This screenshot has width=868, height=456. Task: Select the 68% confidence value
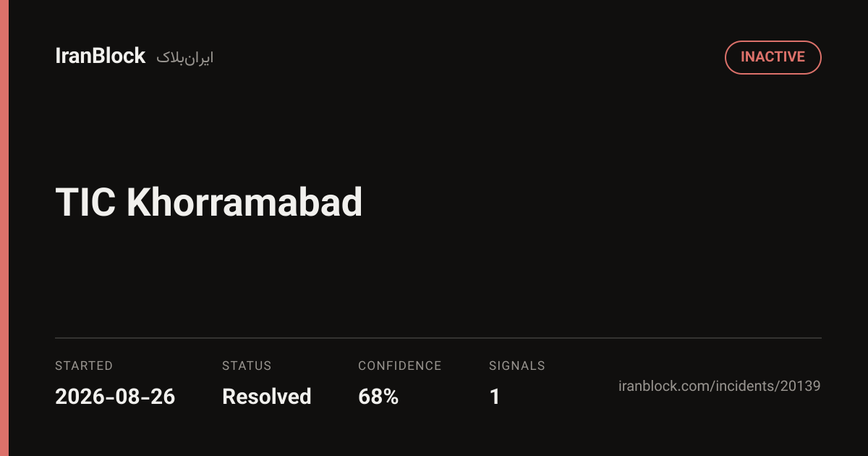pyautogui.click(x=378, y=397)
